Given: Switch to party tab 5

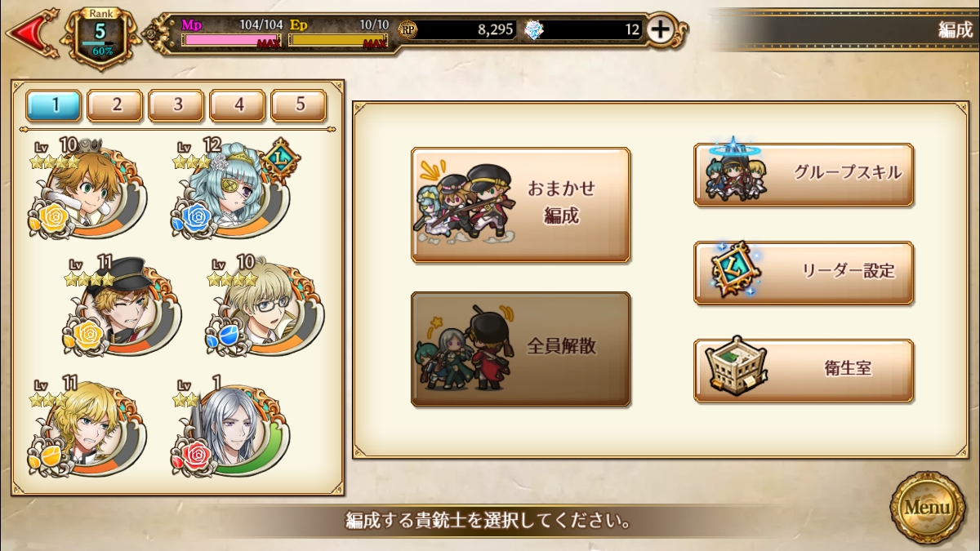Looking at the screenshot, I should coord(299,105).
